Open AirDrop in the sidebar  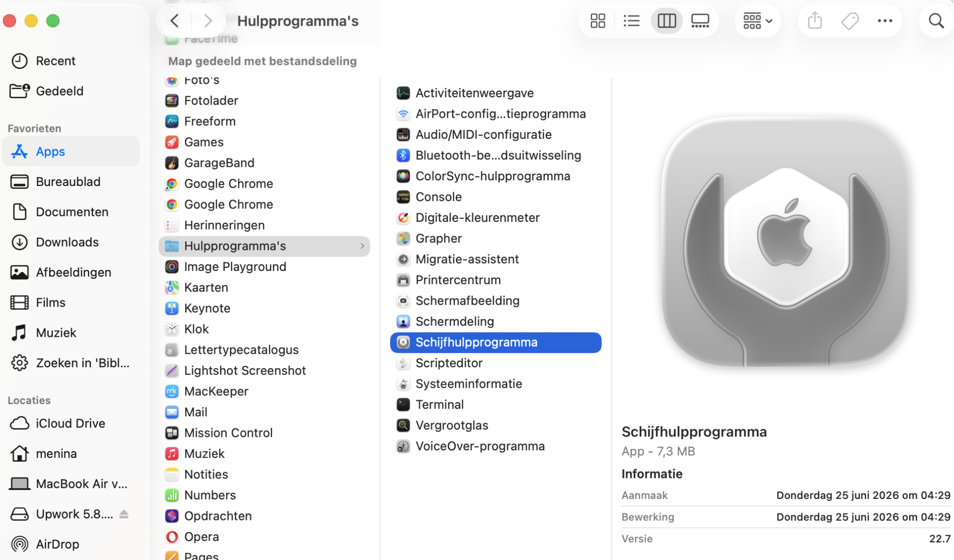point(72,544)
